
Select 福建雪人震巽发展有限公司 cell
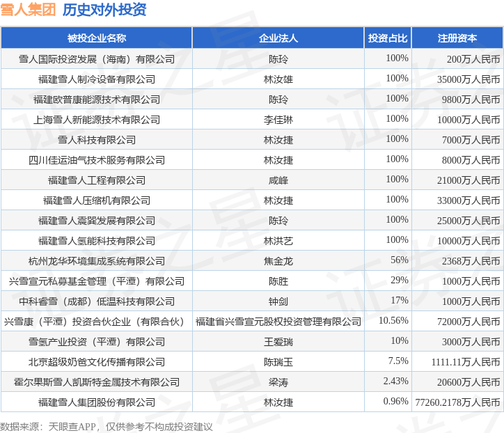point(97,221)
